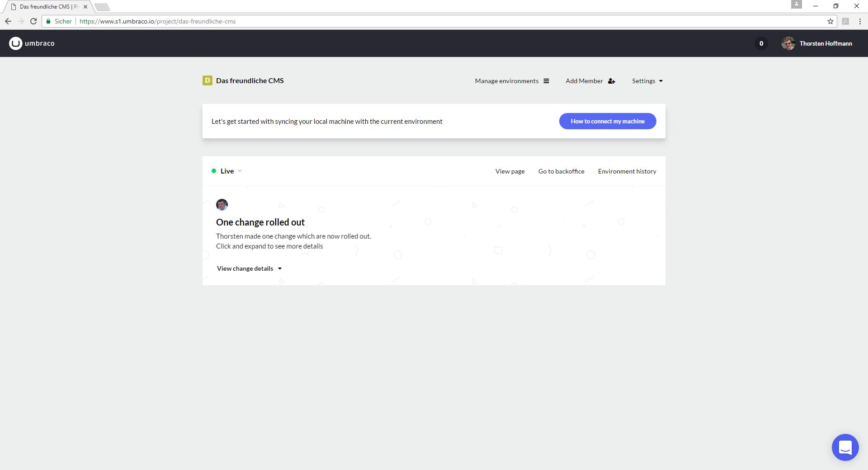Go to backoffice link
868x470 pixels.
pos(561,171)
